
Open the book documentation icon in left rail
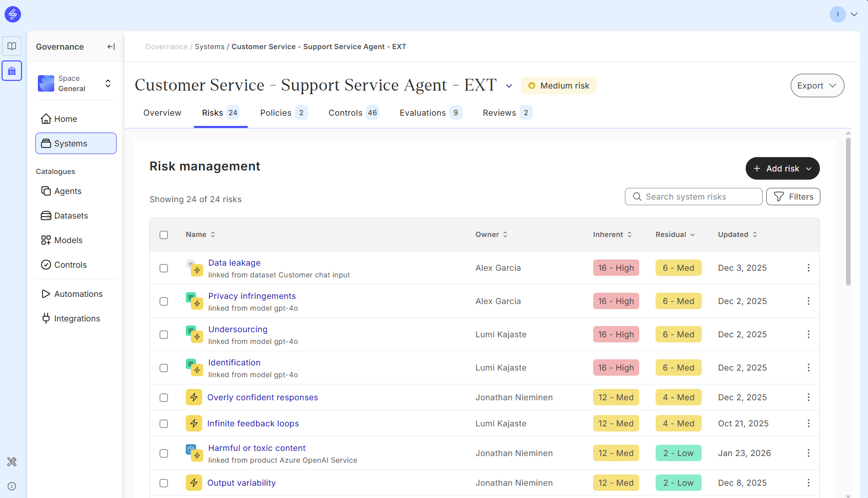click(x=12, y=46)
